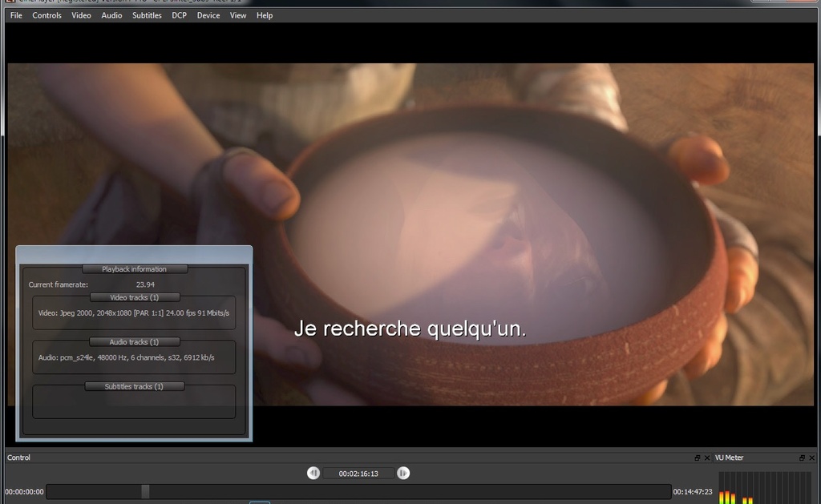
Task: Float the VU Meter panel via undock icon
Action: [802, 458]
